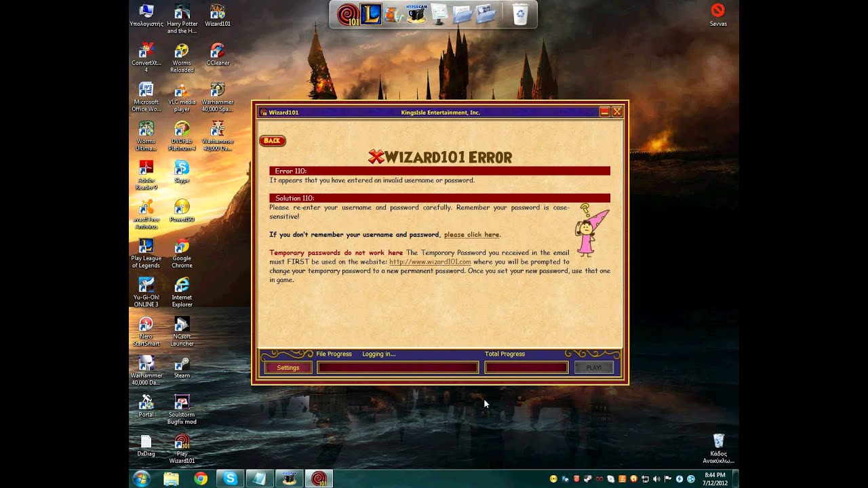Select the Wizard101 desktop shortcut
Viewport: 868px width, 488px height.
[217, 16]
